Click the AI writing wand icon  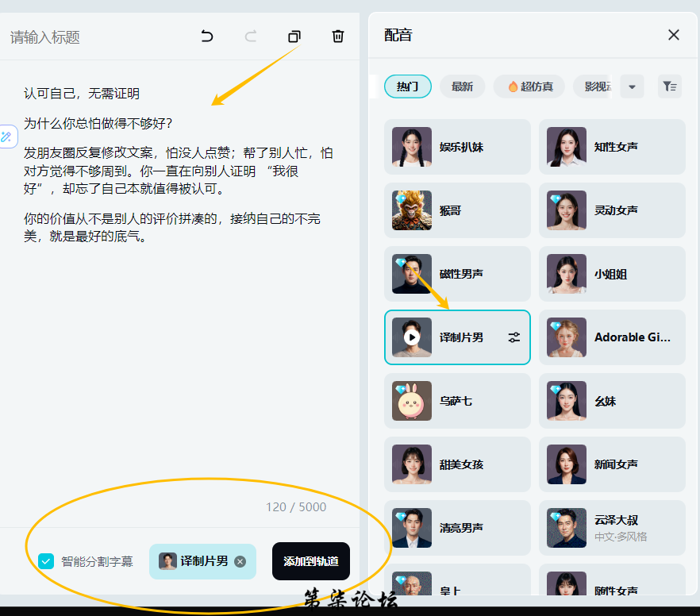(6, 137)
